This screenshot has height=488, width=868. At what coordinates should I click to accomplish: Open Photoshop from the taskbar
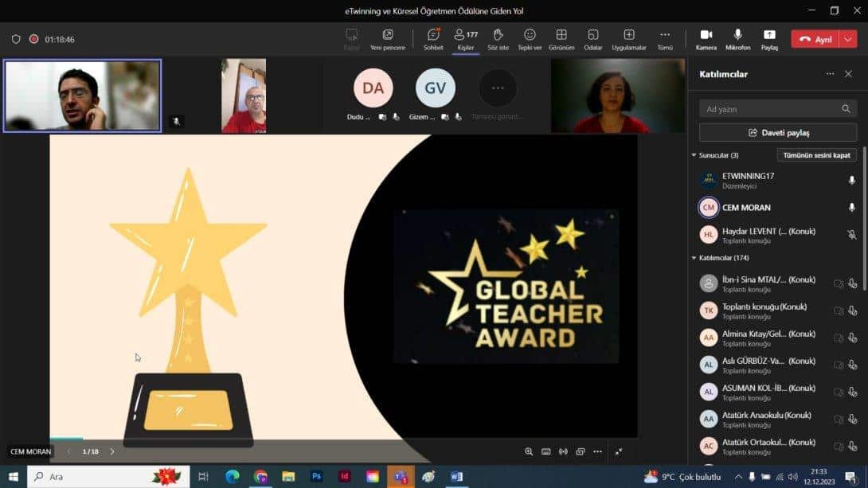pyautogui.click(x=316, y=476)
